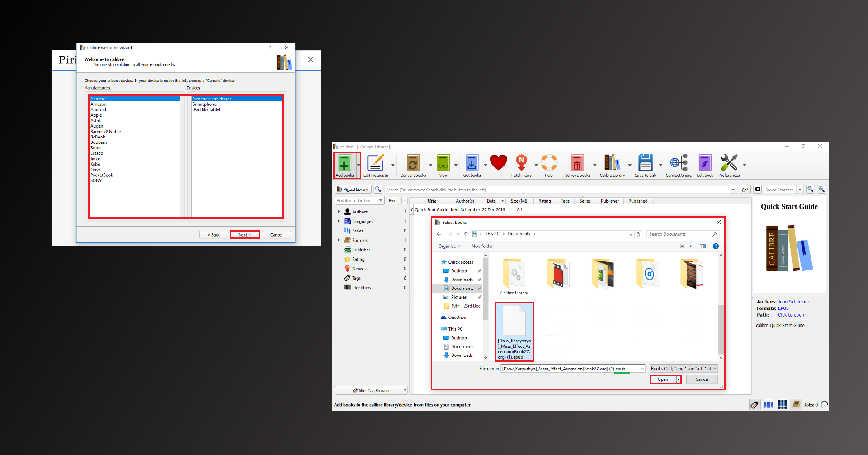868x455 pixels.
Task: Click the Up one level arrow in file dialog
Action: pos(466,234)
